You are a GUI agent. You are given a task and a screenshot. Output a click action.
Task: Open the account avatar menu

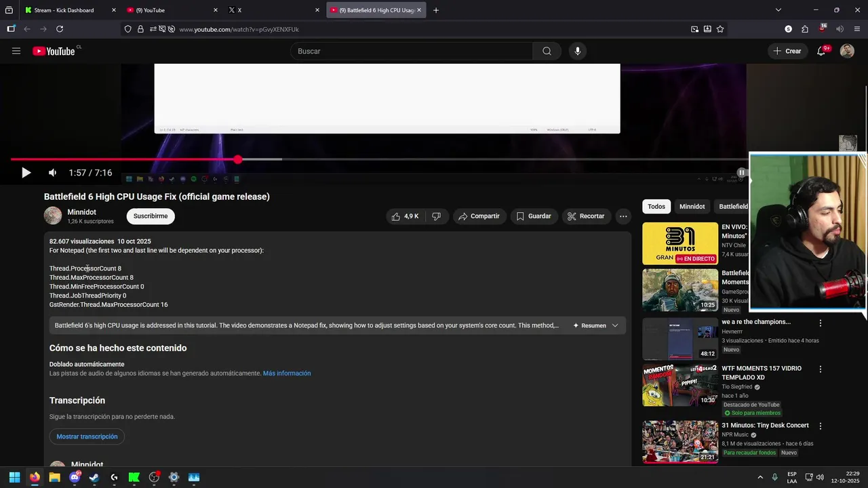847,51
